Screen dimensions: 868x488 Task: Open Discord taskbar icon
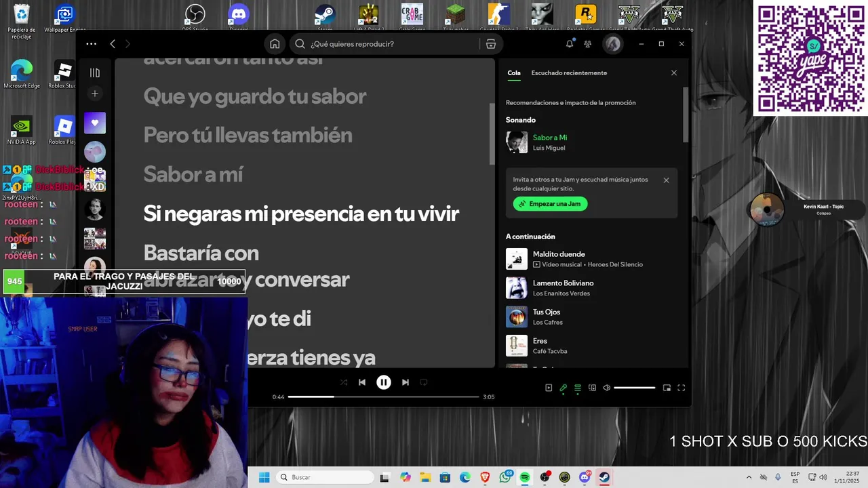[x=585, y=477]
